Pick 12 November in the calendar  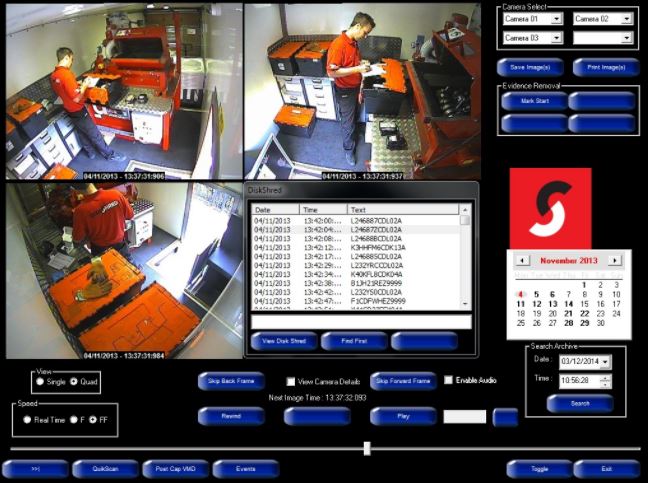(536, 304)
